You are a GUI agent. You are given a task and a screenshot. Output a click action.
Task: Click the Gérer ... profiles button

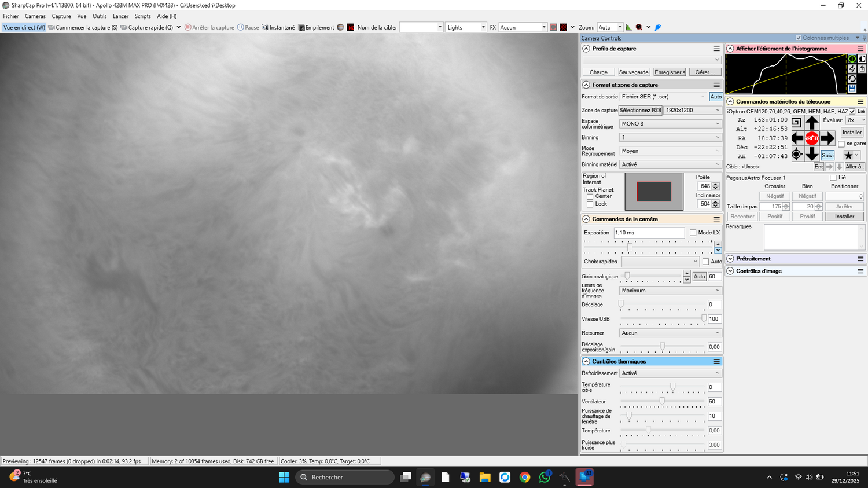point(705,72)
